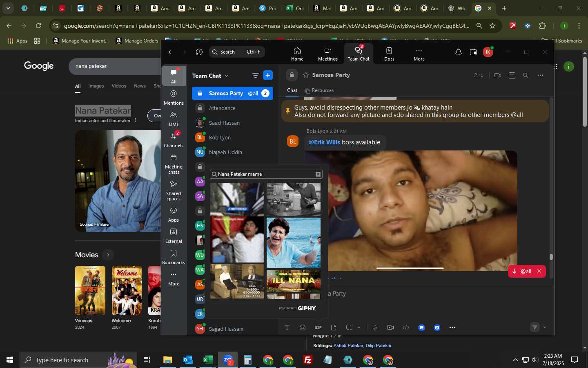Screen dimensions: 588x368
Task: Record a video message
Action: tap(390, 328)
